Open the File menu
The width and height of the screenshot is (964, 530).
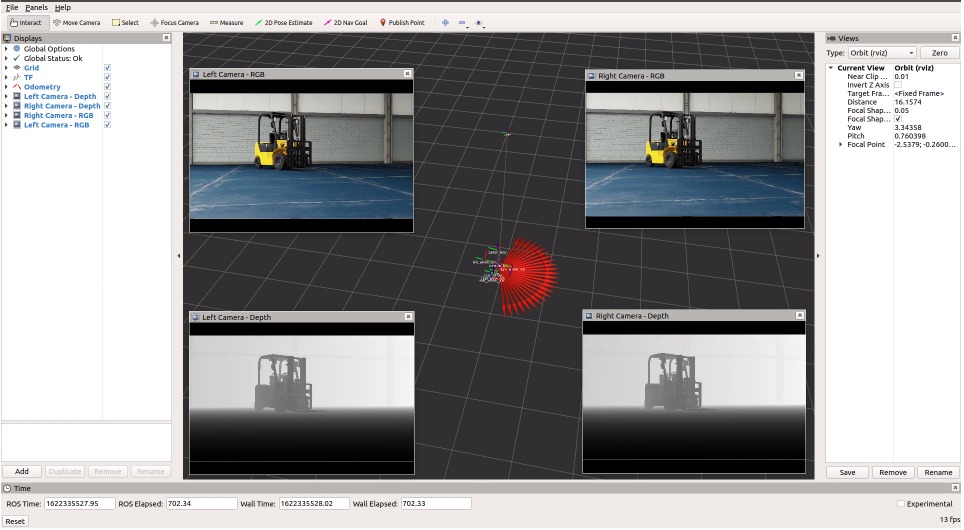(x=12, y=7)
